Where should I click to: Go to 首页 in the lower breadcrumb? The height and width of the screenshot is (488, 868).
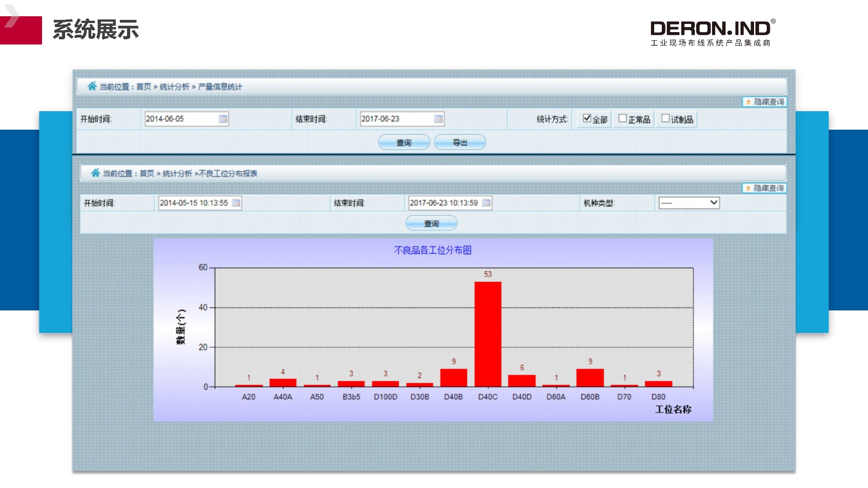point(146,174)
